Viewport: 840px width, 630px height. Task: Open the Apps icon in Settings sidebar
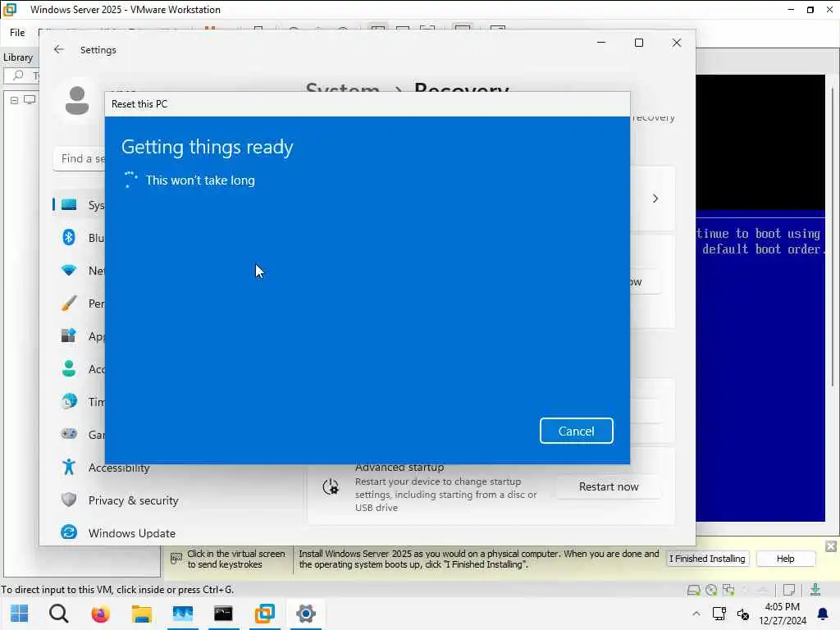[69, 336]
